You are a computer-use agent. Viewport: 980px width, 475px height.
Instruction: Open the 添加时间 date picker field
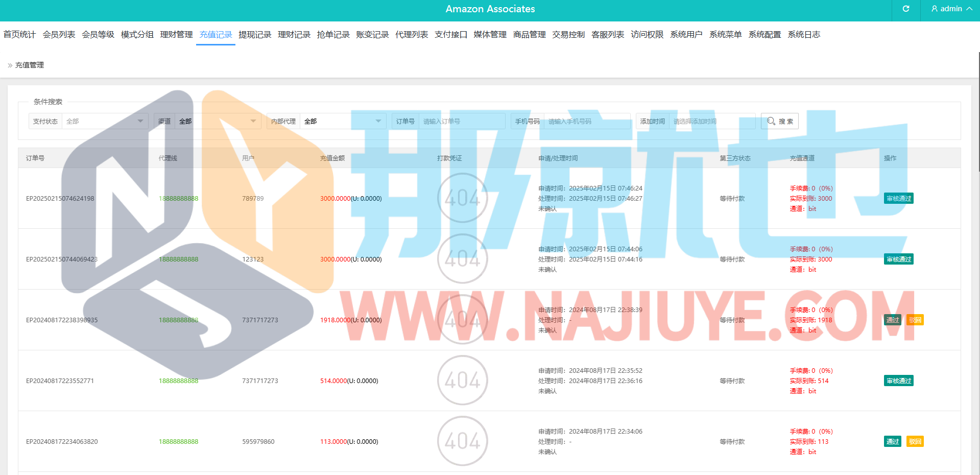click(x=712, y=122)
